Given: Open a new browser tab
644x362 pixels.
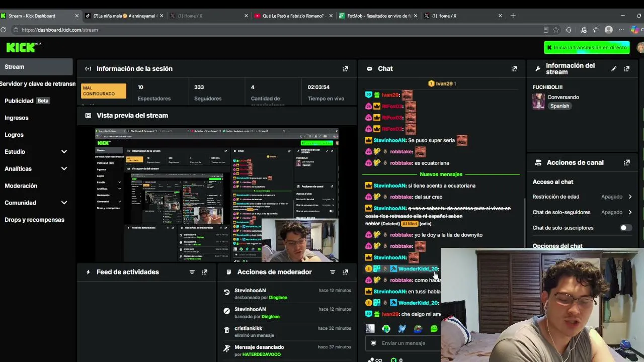Looking at the screenshot, I should click(x=513, y=16).
